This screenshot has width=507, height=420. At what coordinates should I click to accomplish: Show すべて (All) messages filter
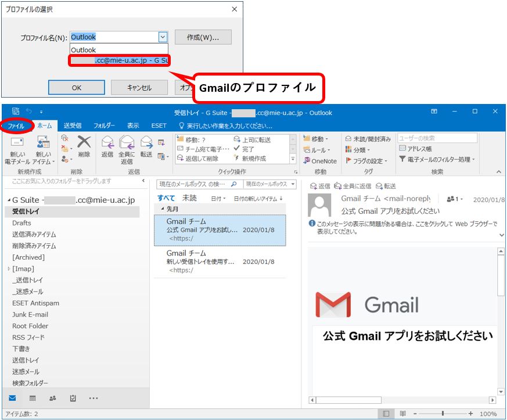166,198
